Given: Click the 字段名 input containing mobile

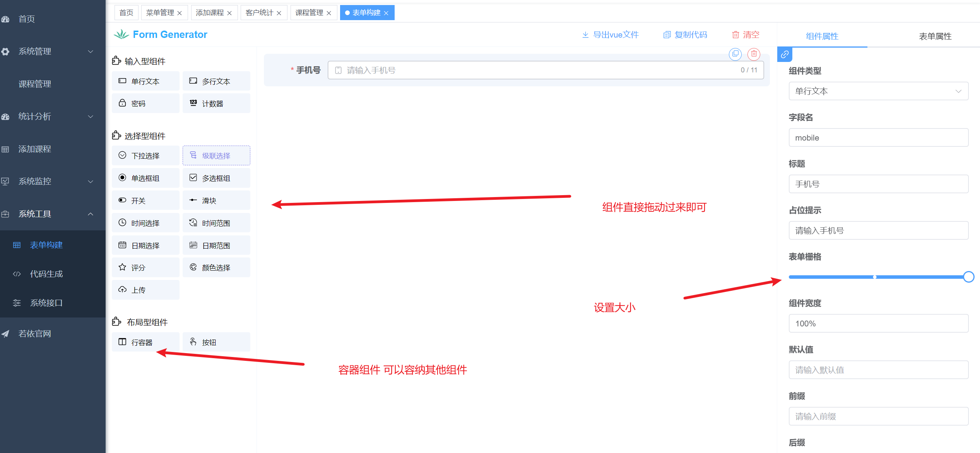Looking at the screenshot, I should [878, 138].
